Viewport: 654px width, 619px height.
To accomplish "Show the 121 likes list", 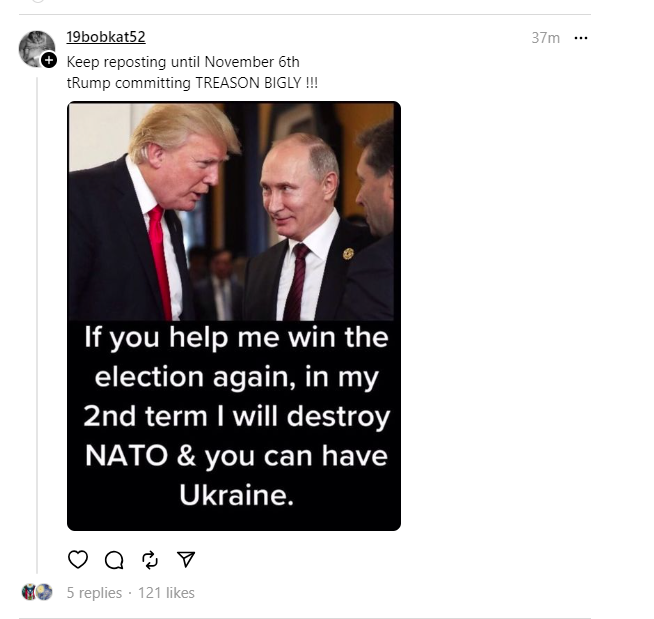I will (166, 593).
